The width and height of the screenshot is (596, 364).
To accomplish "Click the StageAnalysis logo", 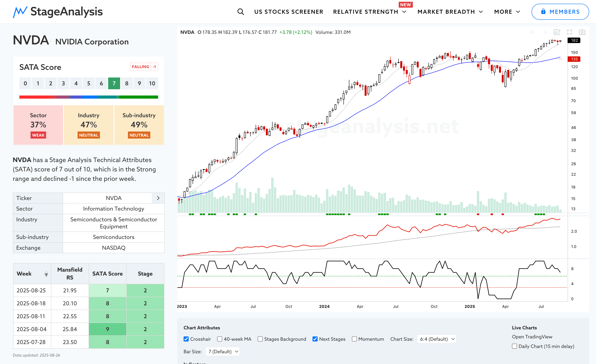I will [58, 12].
